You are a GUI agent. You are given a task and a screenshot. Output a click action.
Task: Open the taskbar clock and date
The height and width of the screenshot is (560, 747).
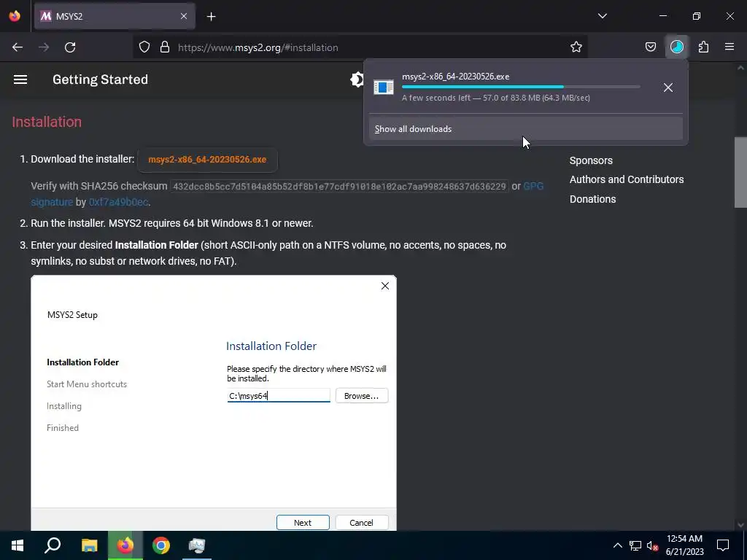684,545
